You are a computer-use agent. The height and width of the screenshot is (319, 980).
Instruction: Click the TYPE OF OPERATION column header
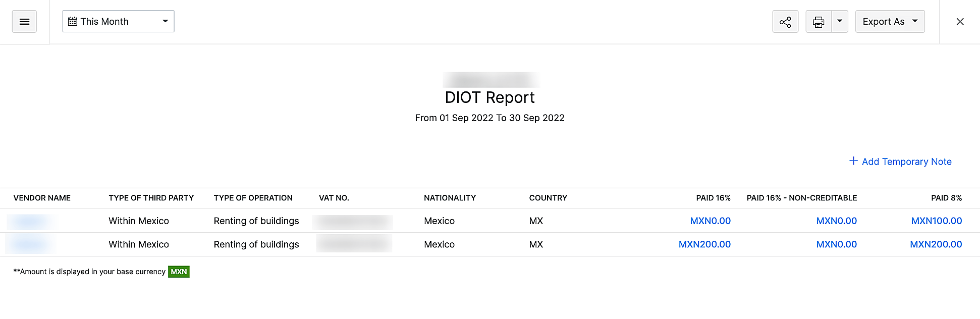pos(253,198)
